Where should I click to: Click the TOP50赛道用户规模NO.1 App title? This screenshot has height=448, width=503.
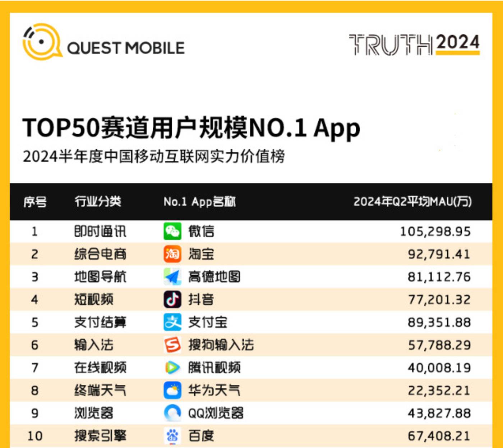[x=191, y=128]
